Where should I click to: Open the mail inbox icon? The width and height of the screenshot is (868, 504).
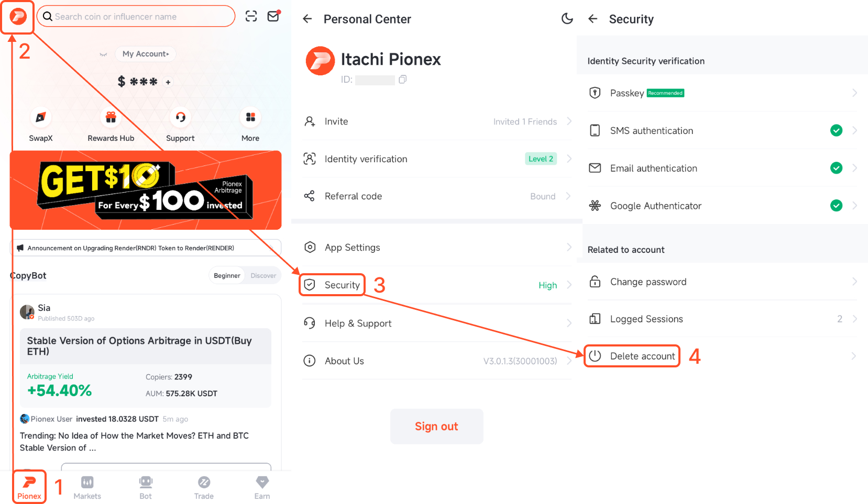coord(273,16)
